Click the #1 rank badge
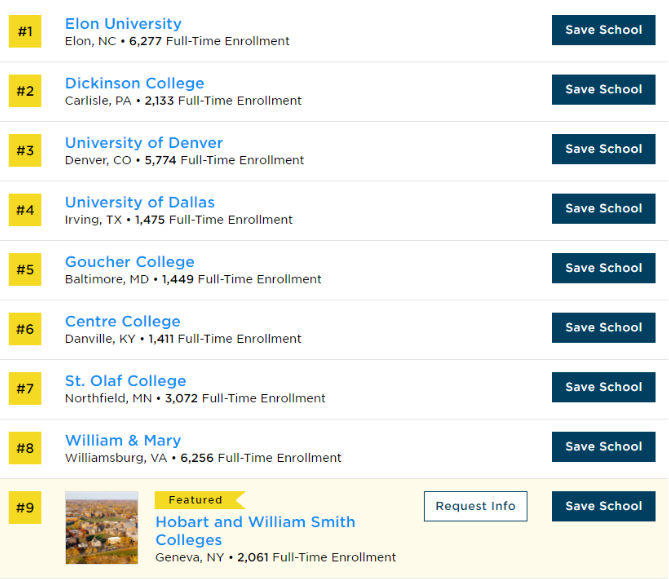 (x=25, y=31)
